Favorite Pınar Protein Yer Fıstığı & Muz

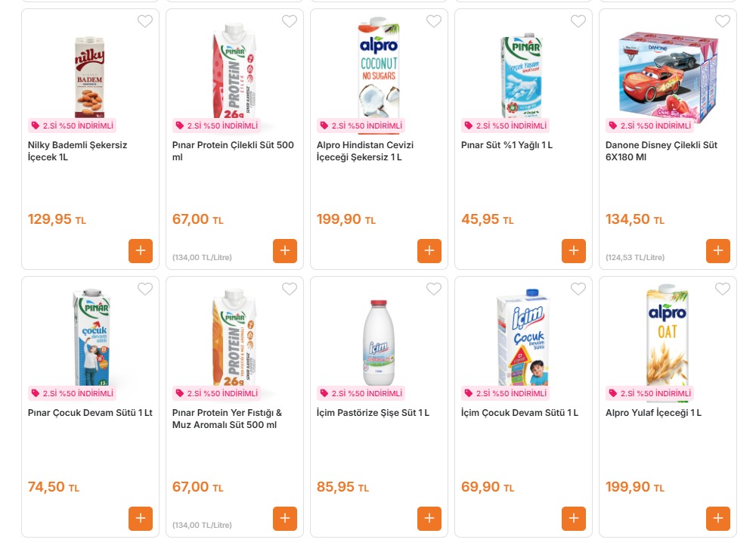coord(290,290)
